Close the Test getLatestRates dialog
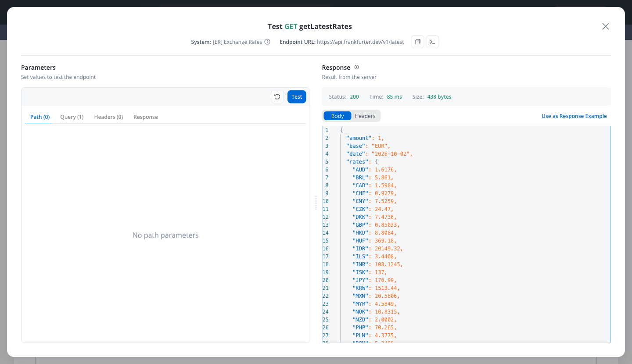 tap(606, 26)
